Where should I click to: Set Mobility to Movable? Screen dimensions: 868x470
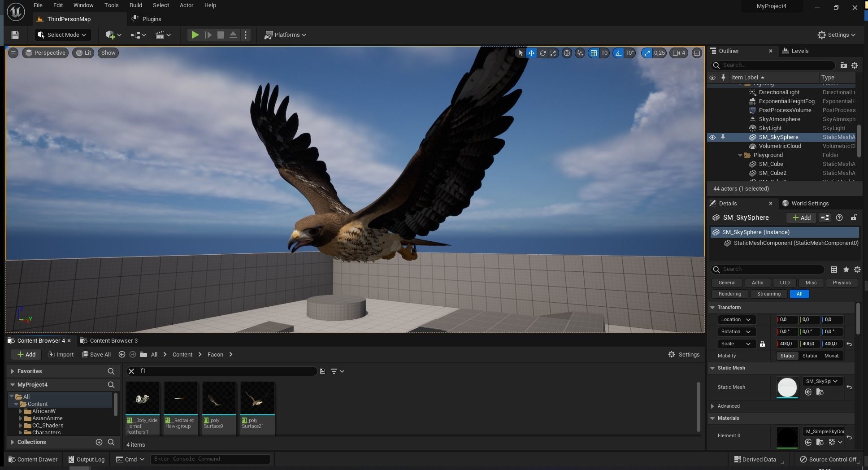(x=832, y=356)
